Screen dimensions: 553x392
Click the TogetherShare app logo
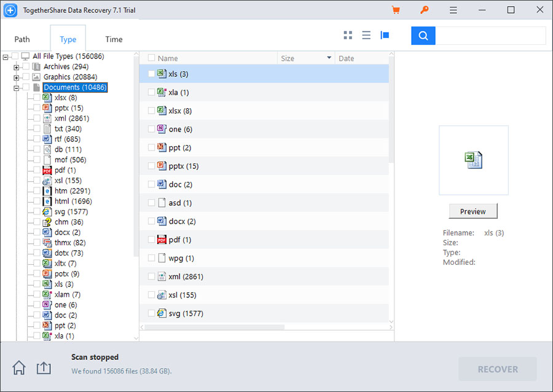[x=10, y=10]
